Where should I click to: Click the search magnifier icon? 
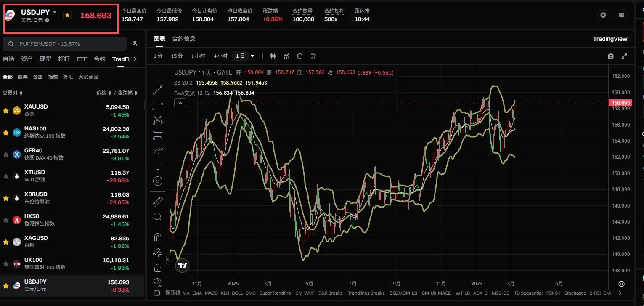click(11, 44)
